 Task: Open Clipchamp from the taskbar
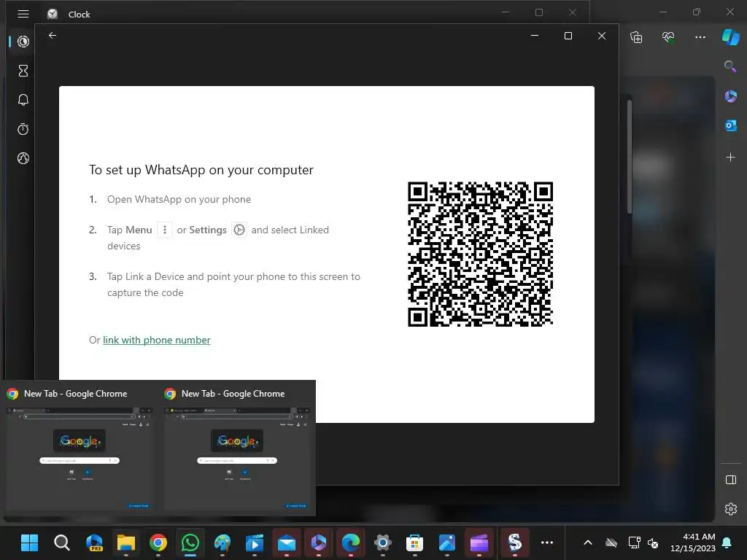479,542
